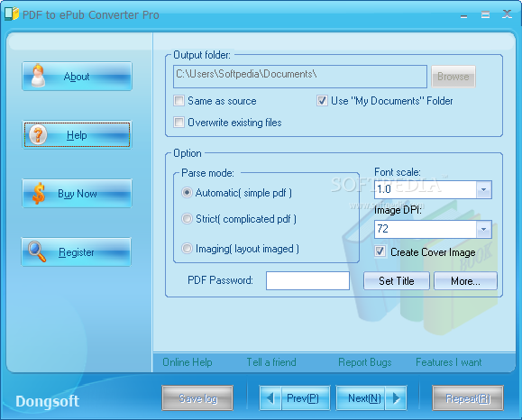The width and height of the screenshot is (522, 420).
Task: Enable Same as source checkbox
Action: pyautogui.click(x=179, y=101)
